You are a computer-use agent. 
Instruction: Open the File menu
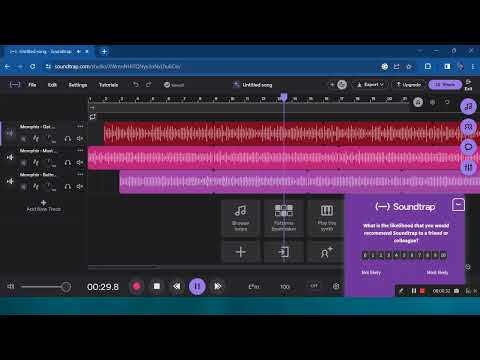click(x=32, y=85)
